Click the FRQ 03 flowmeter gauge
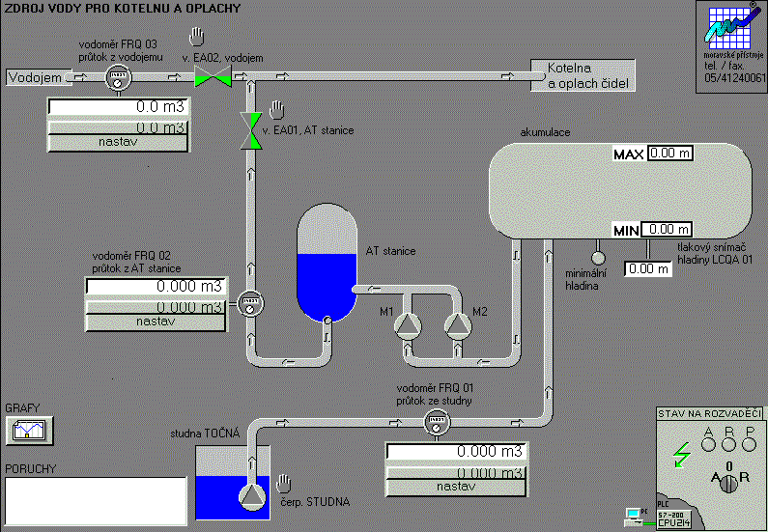The height and width of the screenshot is (532, 768). tap(116, 77)
